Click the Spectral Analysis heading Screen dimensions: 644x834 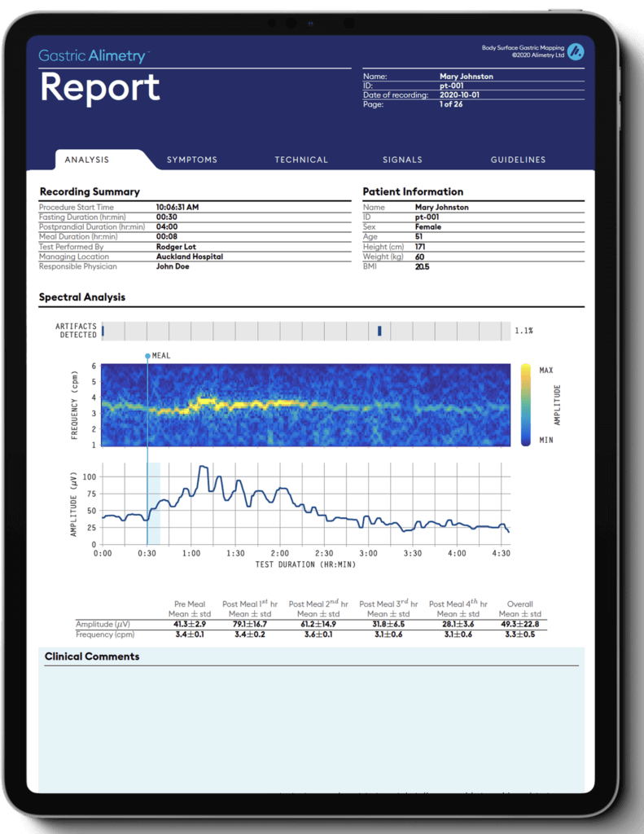pyautogui.click(x=82, y=296)
